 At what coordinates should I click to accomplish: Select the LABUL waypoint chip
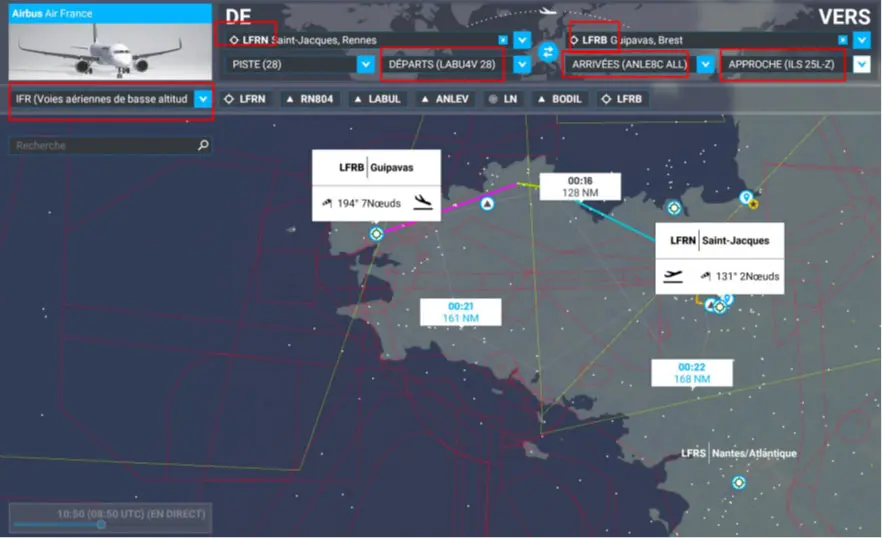tap(377, 99)
